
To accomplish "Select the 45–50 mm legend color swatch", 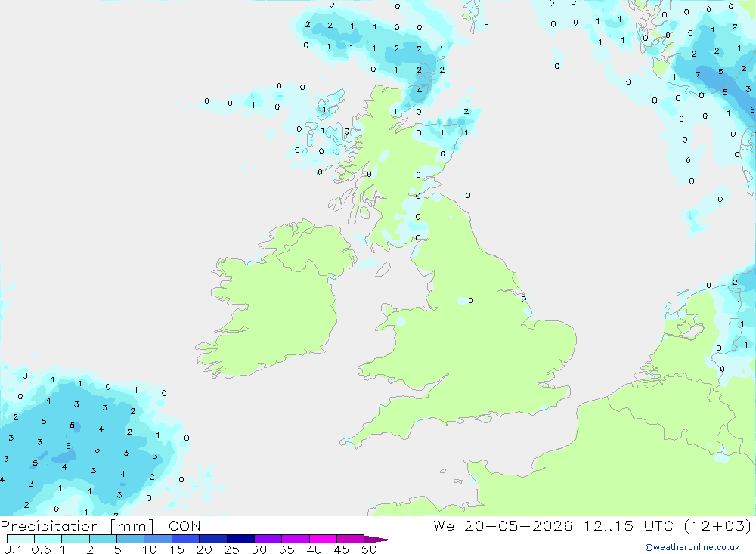I will (x=350, y=539).
